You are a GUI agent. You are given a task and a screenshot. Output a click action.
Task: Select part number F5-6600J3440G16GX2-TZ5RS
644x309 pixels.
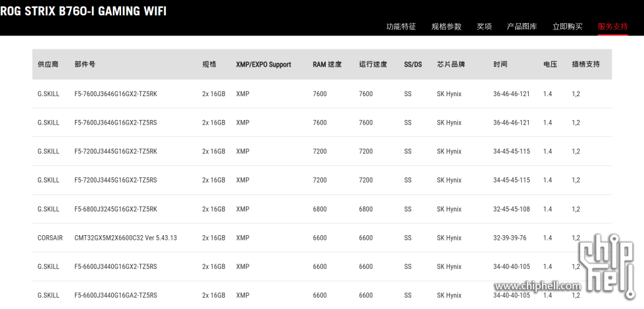(x=116, y=267)
